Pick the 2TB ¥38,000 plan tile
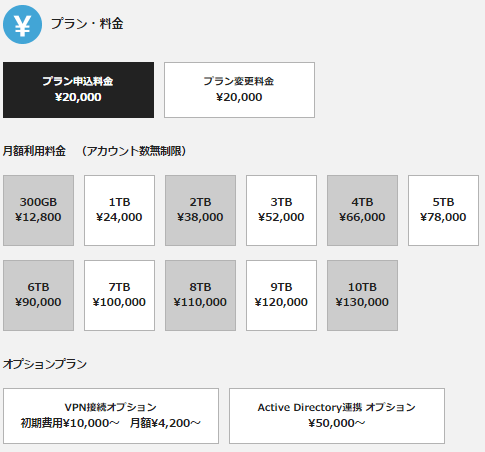The width and height of the screenshot is (485, 452). [x=200, y=210]
